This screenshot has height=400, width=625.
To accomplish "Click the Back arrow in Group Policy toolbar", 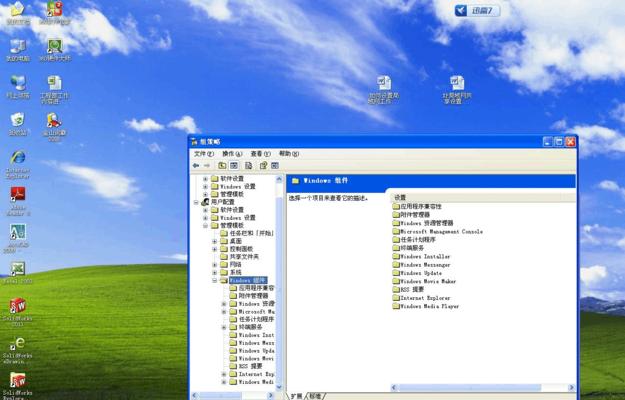I will pos(196,165).
